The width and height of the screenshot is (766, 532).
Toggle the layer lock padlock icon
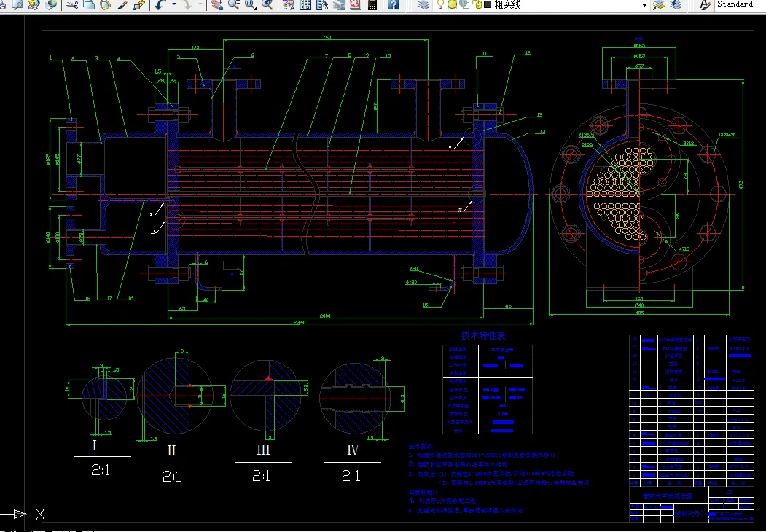[477, 5]
